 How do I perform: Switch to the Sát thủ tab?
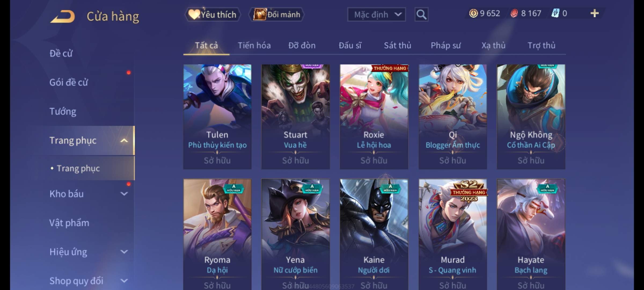coord(397,45)
